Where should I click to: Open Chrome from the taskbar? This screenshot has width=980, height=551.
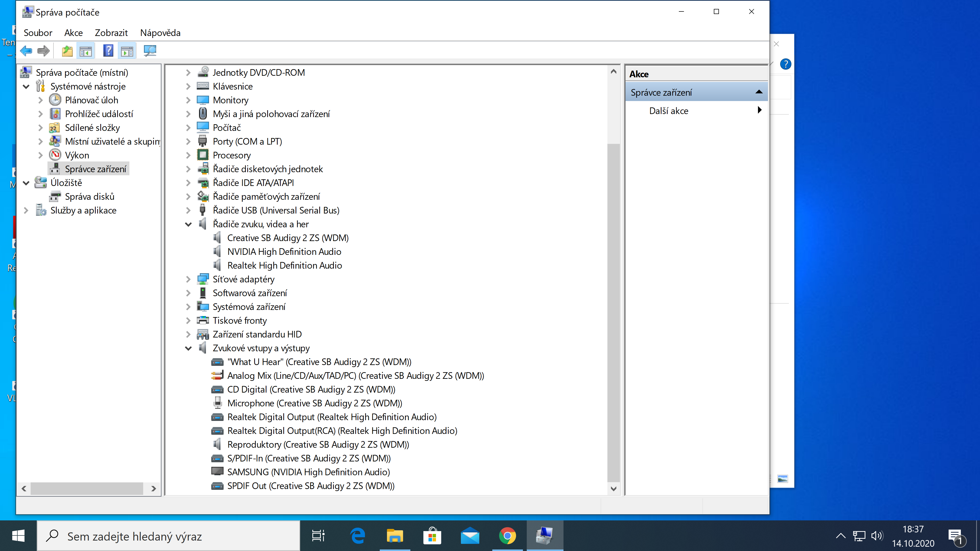point(507,536)
